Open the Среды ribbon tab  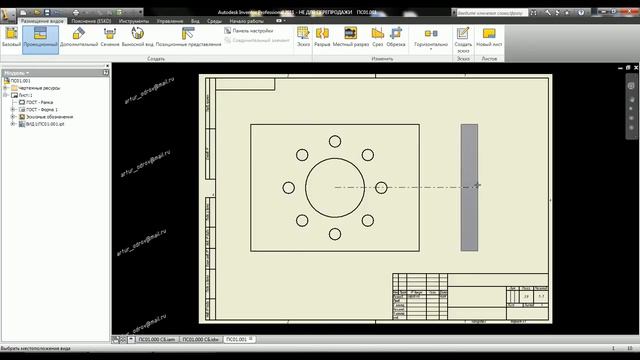[214, 21]
